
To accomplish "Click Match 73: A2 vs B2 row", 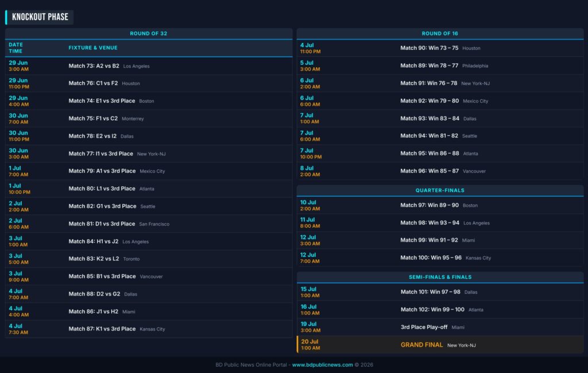I will click(x=94, y=66).
